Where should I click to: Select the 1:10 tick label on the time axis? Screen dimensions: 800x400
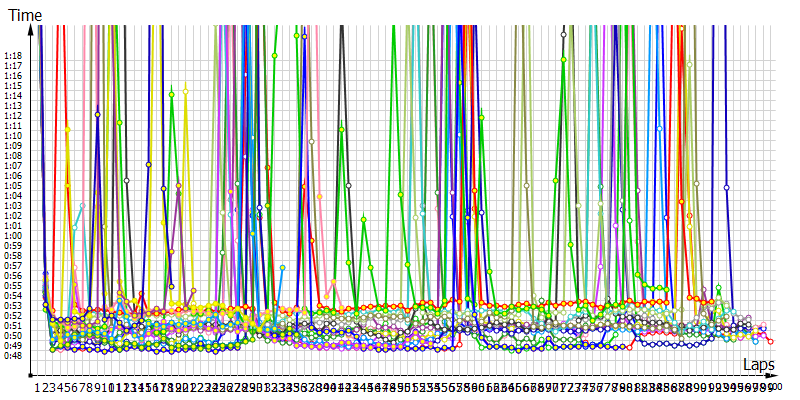pos(13,136)
